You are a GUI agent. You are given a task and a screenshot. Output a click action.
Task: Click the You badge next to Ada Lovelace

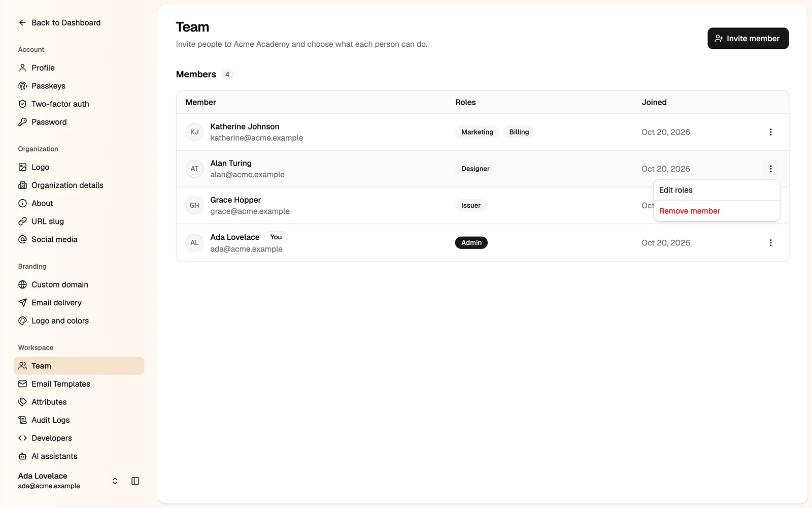[276, 237]
